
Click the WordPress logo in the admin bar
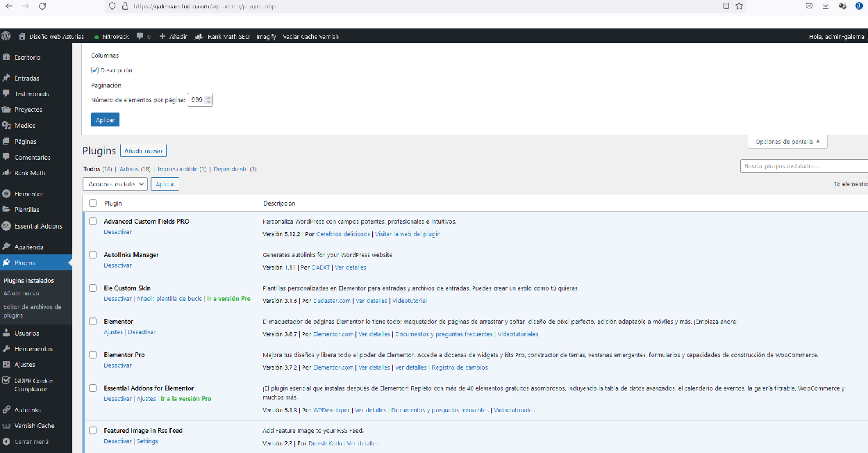point(6,36)
